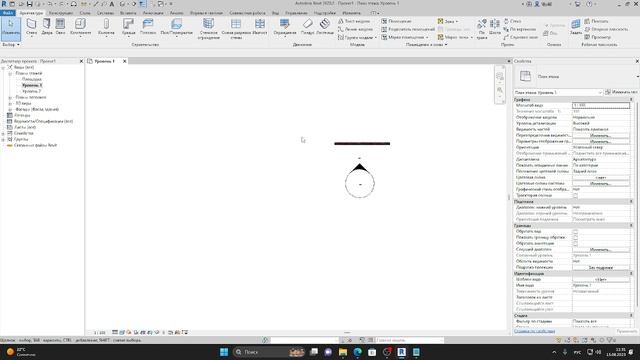
Task: Open navigation wheel on canvas navigation bar
Action: 500,76
